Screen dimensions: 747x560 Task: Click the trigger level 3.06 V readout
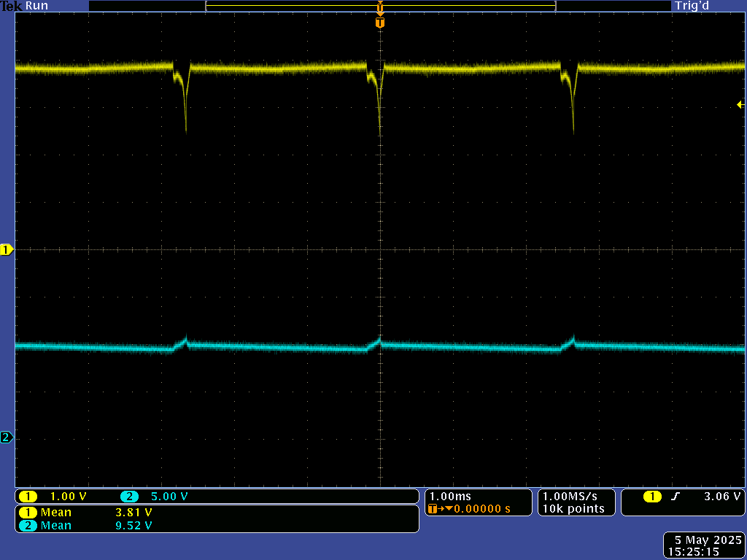coord(722,496)
